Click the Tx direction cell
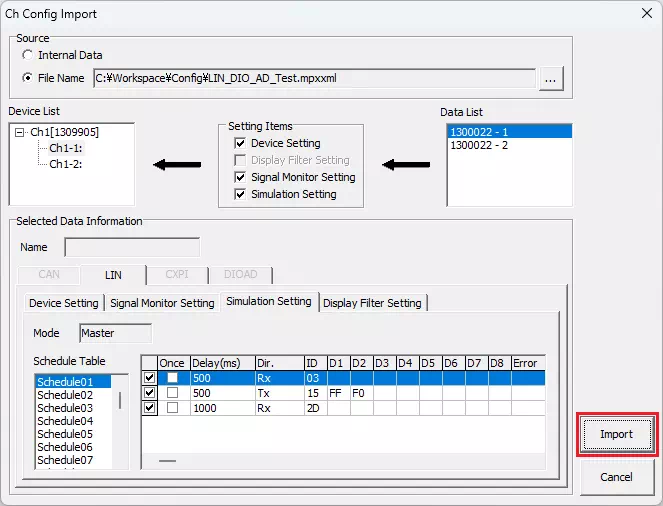This screenshot has height=506, width=663. click(x=279, y=393)
